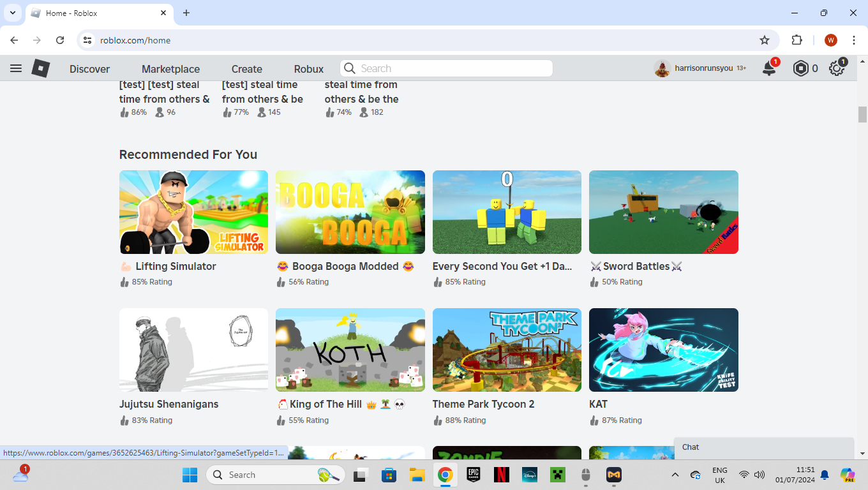Open the Robux balance icon

coord(800,68)
